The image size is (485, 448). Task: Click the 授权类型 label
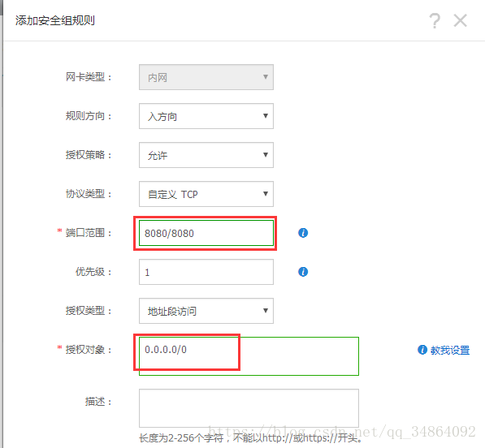(x=89, y=311)
